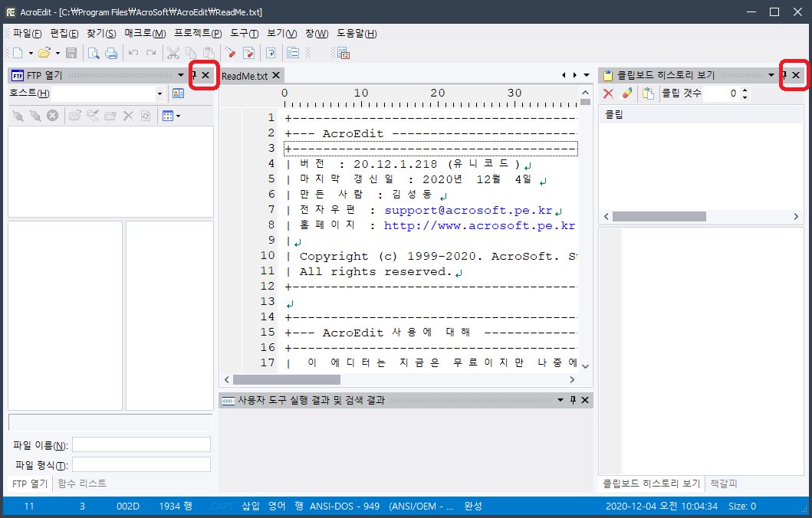Switch to the 책갈피 tab
Viewport: 812px width, 518px height.
[x=724, y=484]
